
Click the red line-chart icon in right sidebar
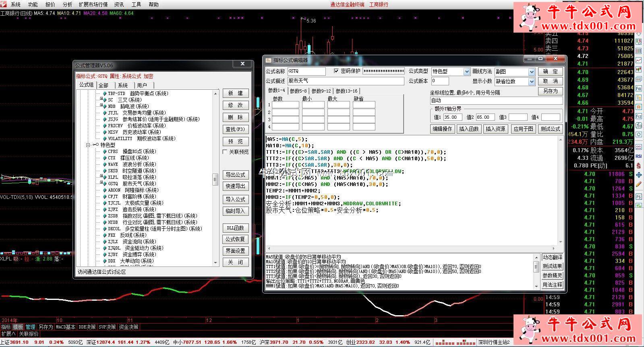click(639, 60)
